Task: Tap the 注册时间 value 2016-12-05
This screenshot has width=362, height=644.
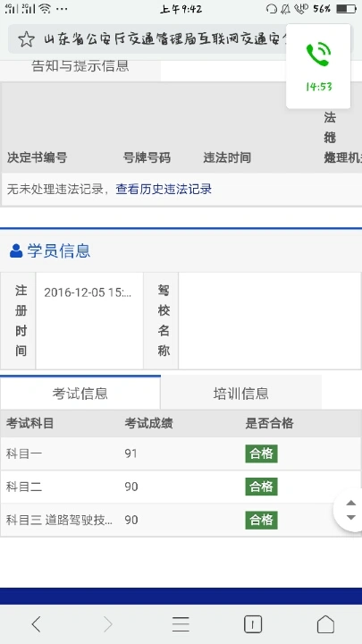Action: [x=88, y=292]
